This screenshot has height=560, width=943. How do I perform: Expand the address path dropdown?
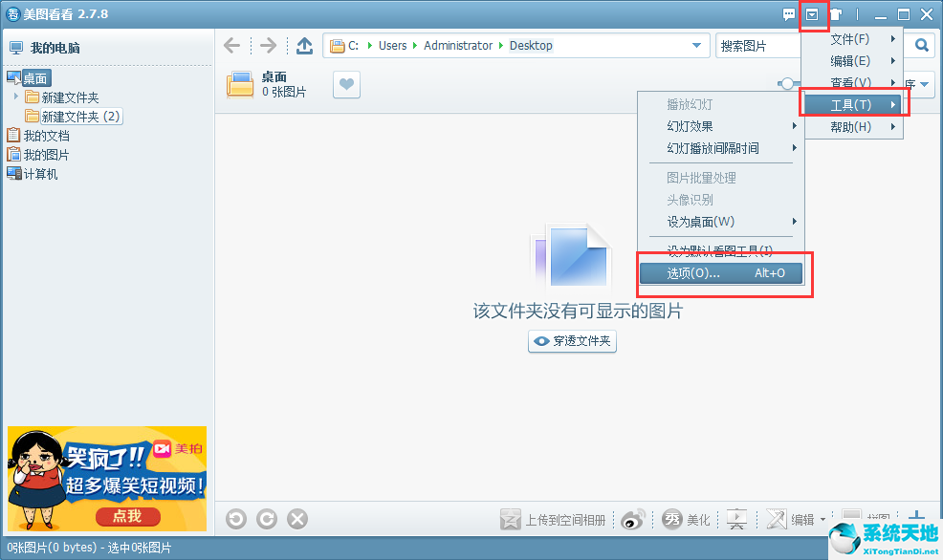click(697, 46)
